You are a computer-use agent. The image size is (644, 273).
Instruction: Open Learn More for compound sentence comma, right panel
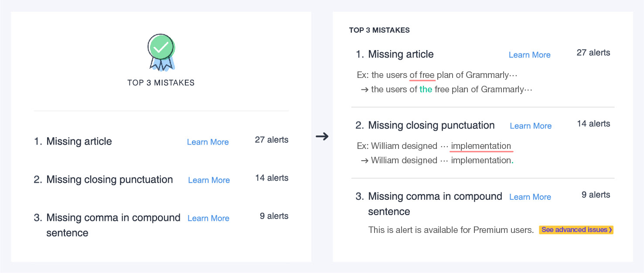click(530, 197)
